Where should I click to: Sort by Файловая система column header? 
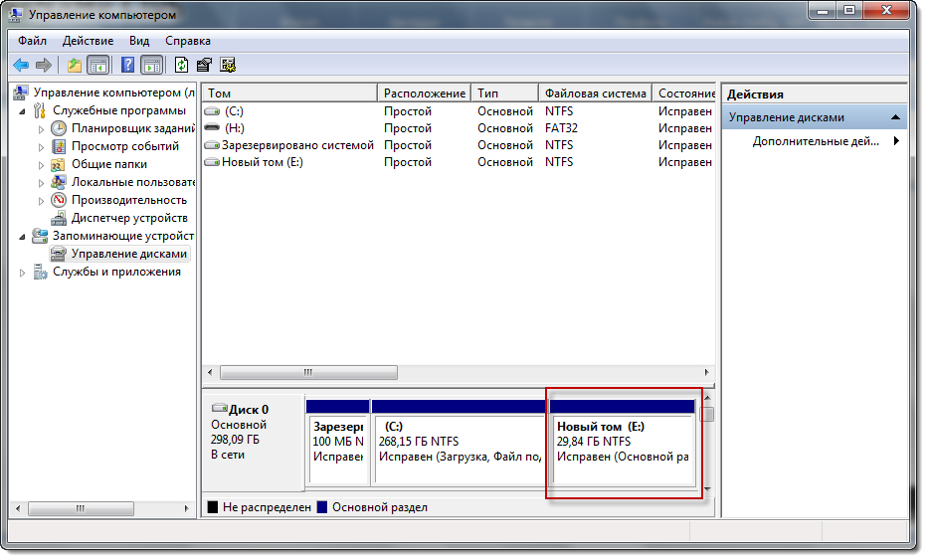pos(596,93)
